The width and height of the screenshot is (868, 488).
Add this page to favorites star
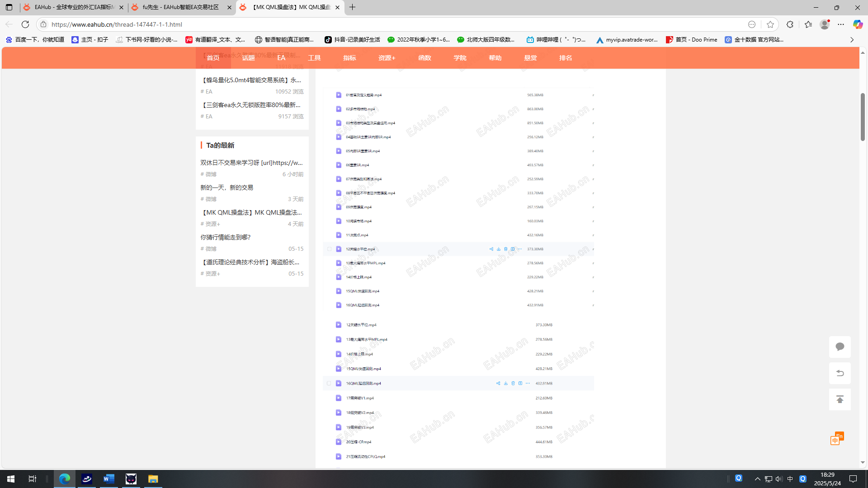pos(770,24)
